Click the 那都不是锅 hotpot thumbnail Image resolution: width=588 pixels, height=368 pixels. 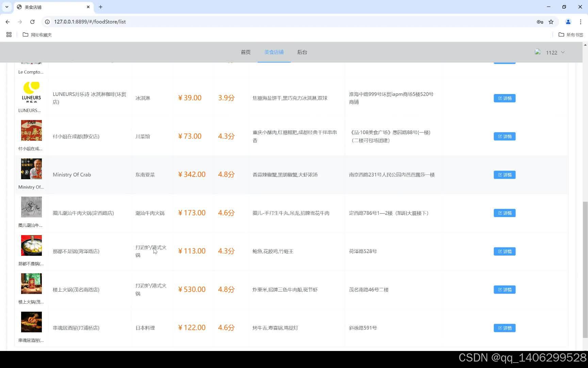(x=31, y=245)
